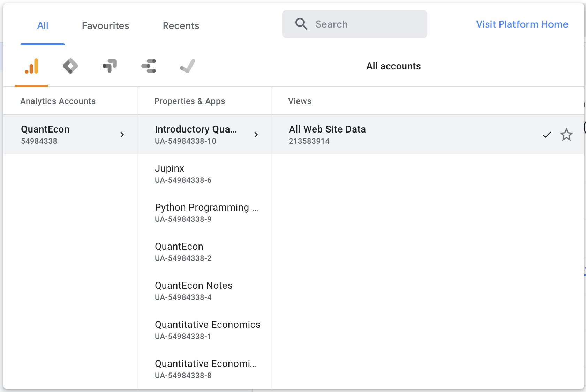This screenshot has width=586, height=392.
Task: Select the Data Studio product icon
Action: point(149,66)
